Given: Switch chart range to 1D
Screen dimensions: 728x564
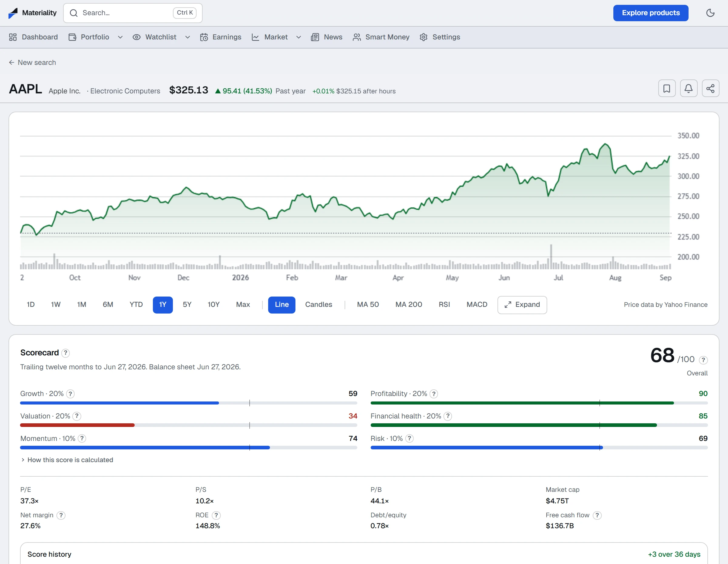Looking at the screenshot, I should click(x=31, y=304).
